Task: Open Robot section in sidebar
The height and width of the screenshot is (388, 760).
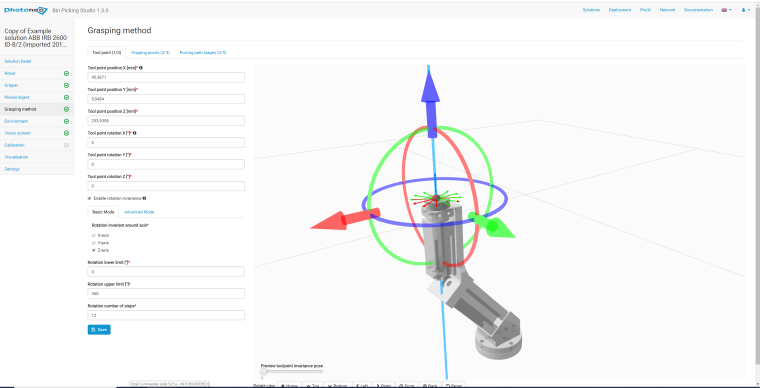Action: tap(37, 74)
